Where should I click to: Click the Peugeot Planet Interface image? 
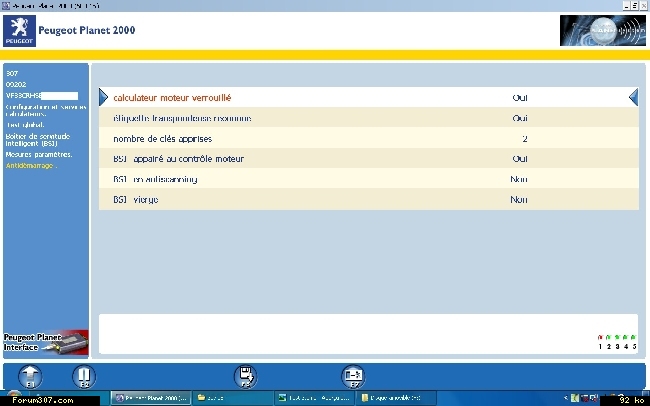click(46, 343)
